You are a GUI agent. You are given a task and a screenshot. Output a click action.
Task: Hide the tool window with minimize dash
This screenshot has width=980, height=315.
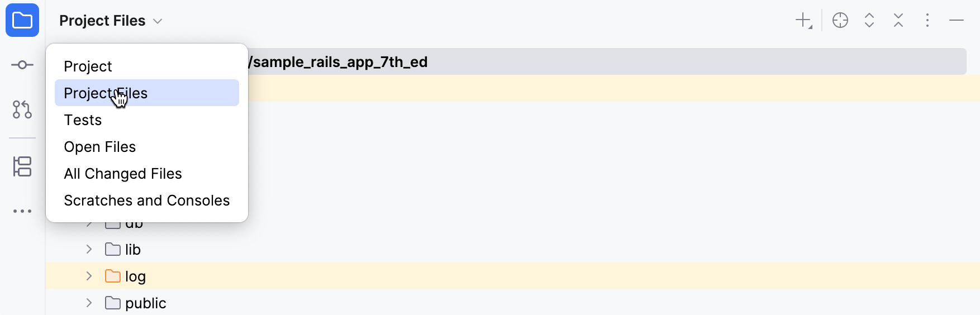[956, 21]
